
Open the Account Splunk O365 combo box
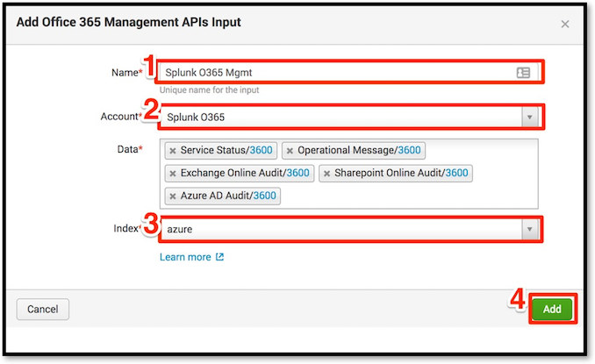348,117
